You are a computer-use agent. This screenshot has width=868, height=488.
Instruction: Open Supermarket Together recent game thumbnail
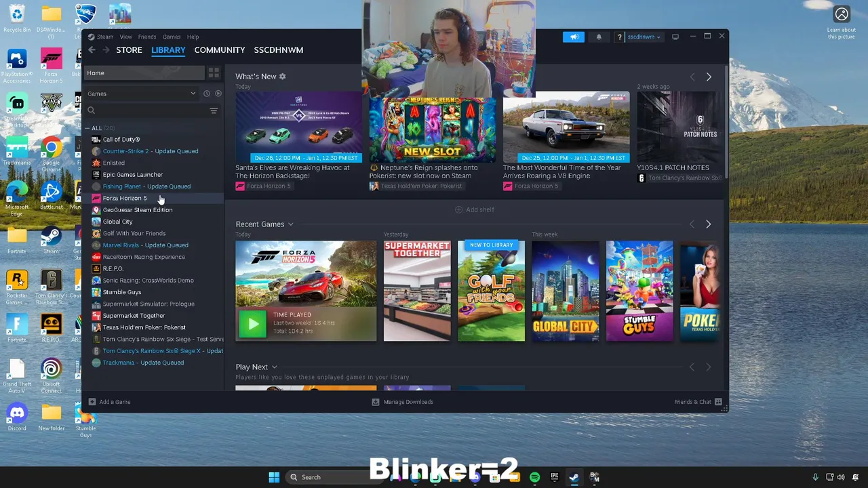[x=417, y=291]
